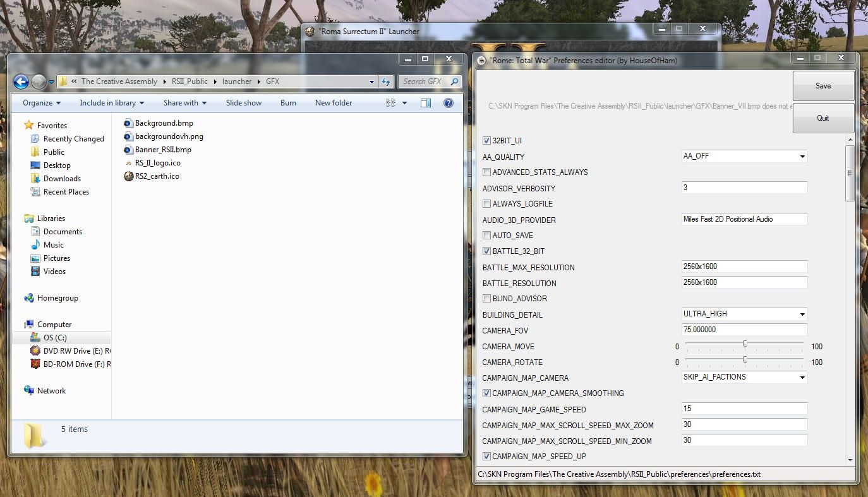Select Banner_RSII.bmp in file list
The image size is (868, 497).
point(162,150)
